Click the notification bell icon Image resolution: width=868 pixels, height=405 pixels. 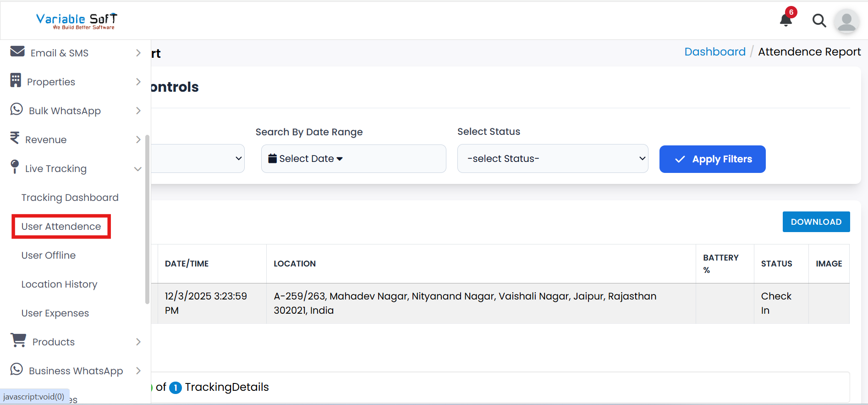pos(786,20)
